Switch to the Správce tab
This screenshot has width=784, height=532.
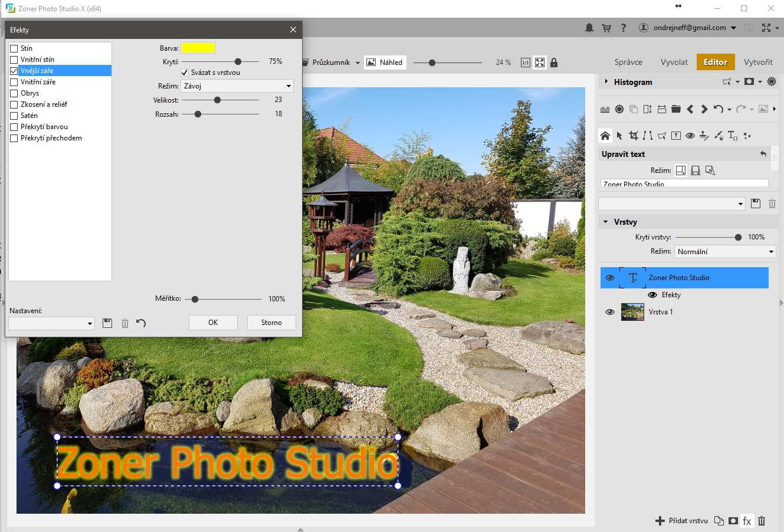tap(628, 62)
